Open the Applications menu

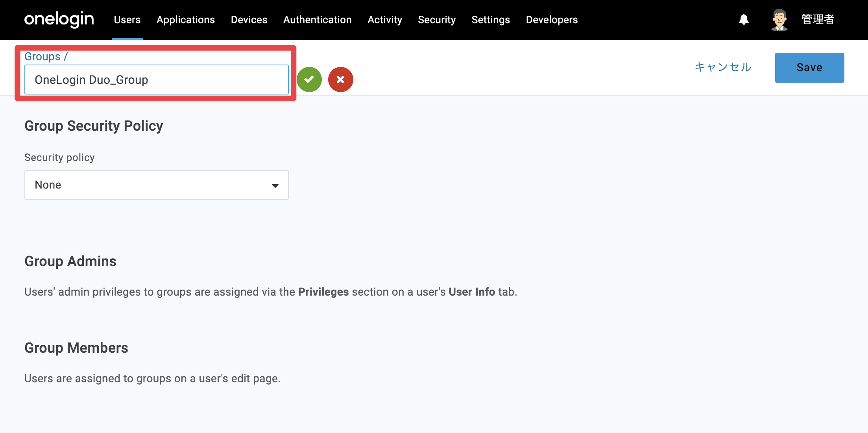pos(186,20)
